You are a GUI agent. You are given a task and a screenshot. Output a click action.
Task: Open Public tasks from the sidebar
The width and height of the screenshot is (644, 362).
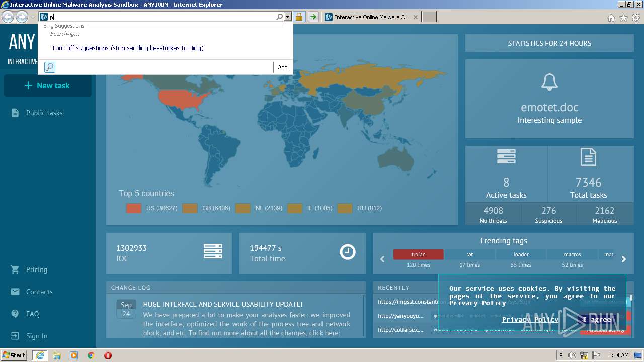tap(44, 113)
